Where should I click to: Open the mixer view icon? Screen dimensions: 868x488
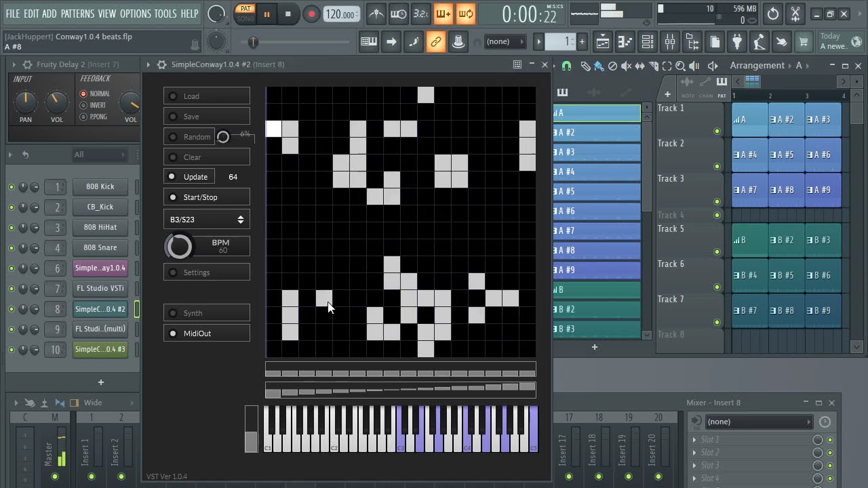(x=670, y=42)
